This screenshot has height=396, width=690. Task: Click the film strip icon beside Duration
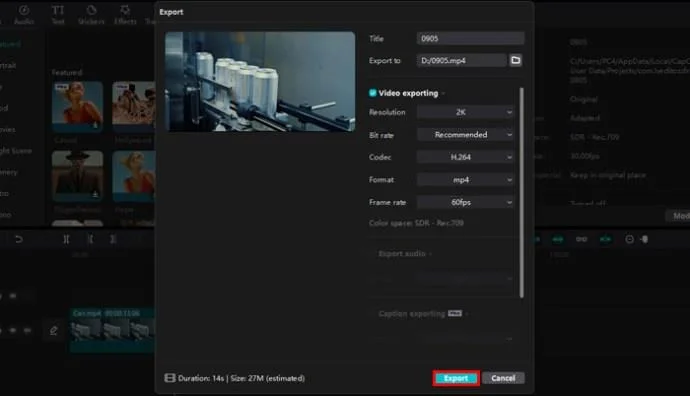coord(170,378)
